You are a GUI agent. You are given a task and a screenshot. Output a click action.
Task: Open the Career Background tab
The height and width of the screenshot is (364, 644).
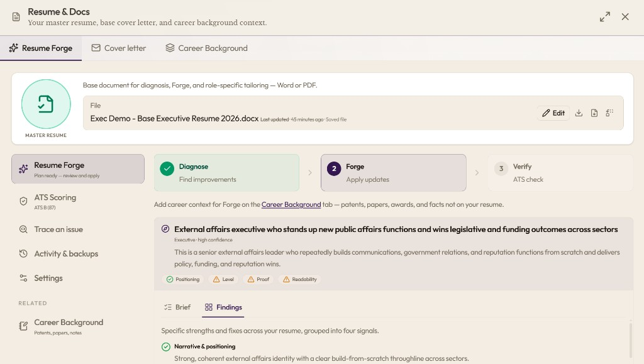click(x=206, y=48)
